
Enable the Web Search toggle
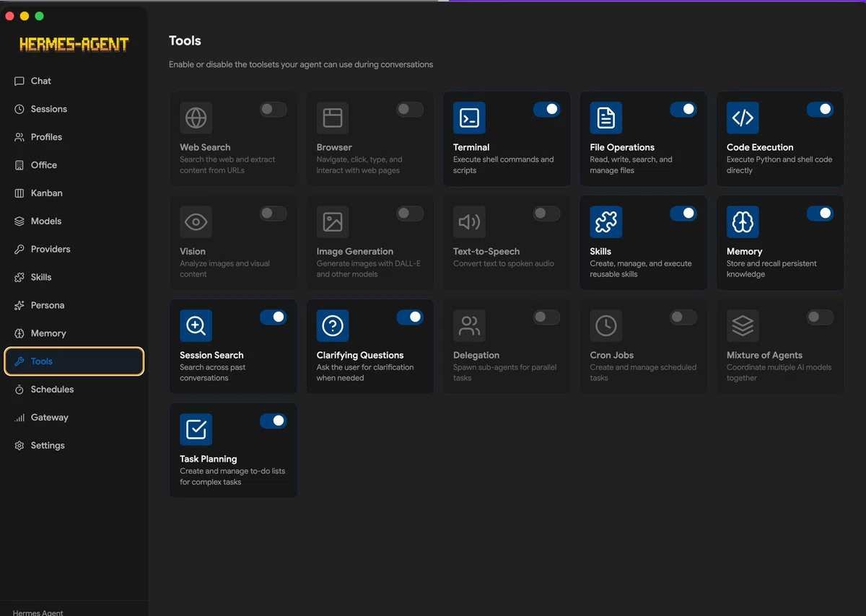click(273, 109)
